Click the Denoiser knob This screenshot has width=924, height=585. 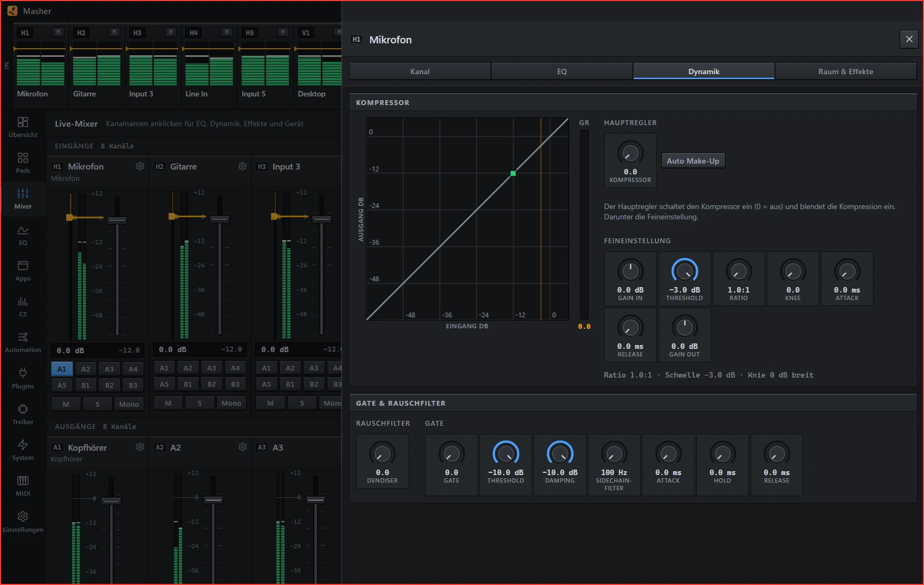383,453
